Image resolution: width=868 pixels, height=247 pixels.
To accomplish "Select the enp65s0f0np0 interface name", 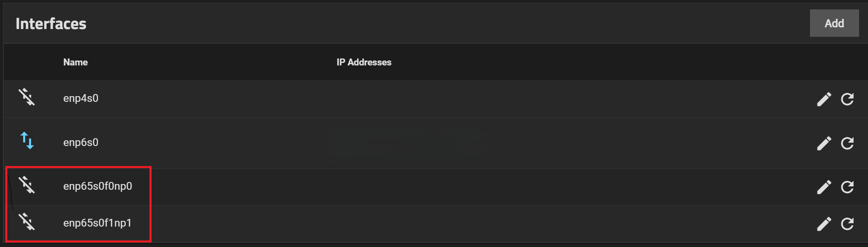I will tap(98, 186).
